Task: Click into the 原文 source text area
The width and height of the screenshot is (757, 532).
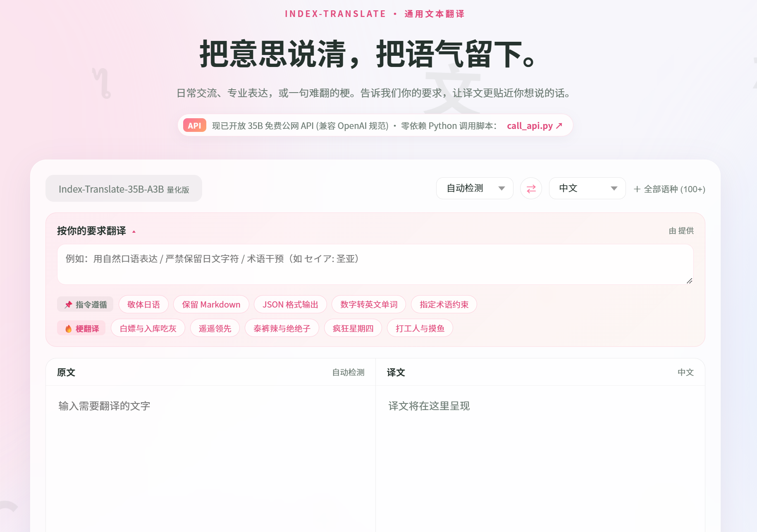Action: [210, 459]
